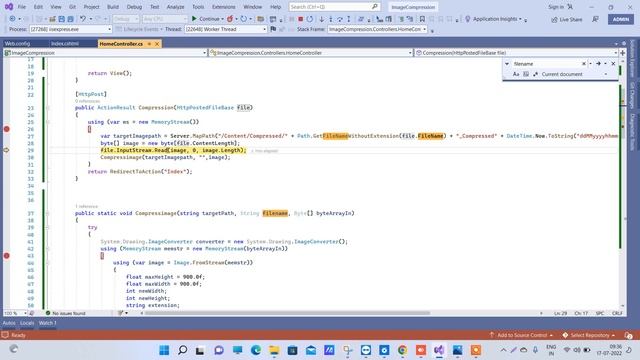Viewport: 640px width, 360px height.
Task: Click the Step Over icon
Action: coord(340,19)
